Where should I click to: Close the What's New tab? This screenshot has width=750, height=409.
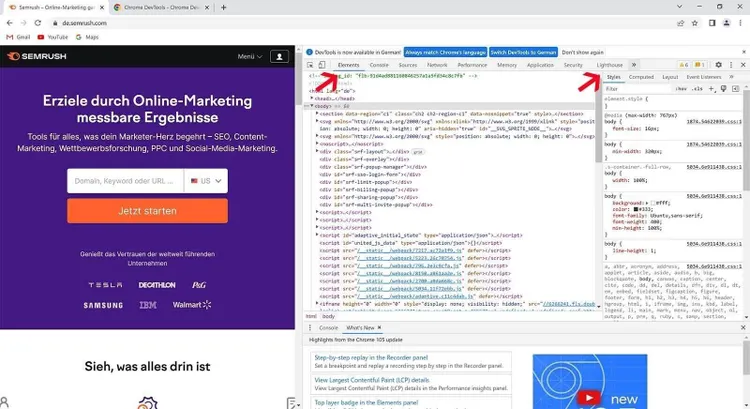(379, 328)
